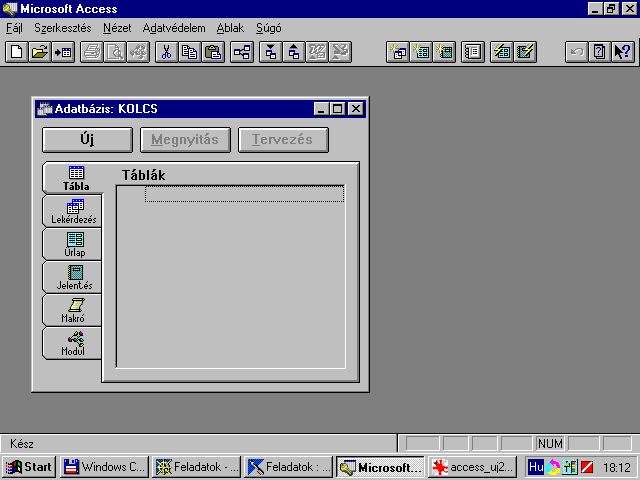The height and width of the screenshot is (480, 640).
Task: Maximize the Adatbázis: KOLCS window
Action: pos(338,109)
